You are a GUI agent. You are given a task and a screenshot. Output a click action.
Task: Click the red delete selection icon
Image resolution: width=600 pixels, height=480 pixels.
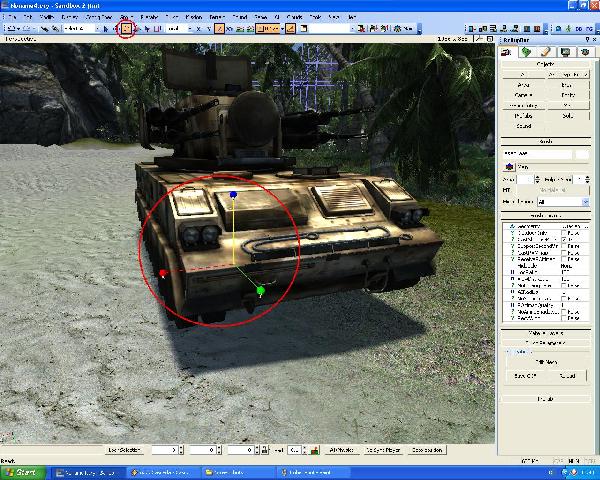[x=362, y=29]
